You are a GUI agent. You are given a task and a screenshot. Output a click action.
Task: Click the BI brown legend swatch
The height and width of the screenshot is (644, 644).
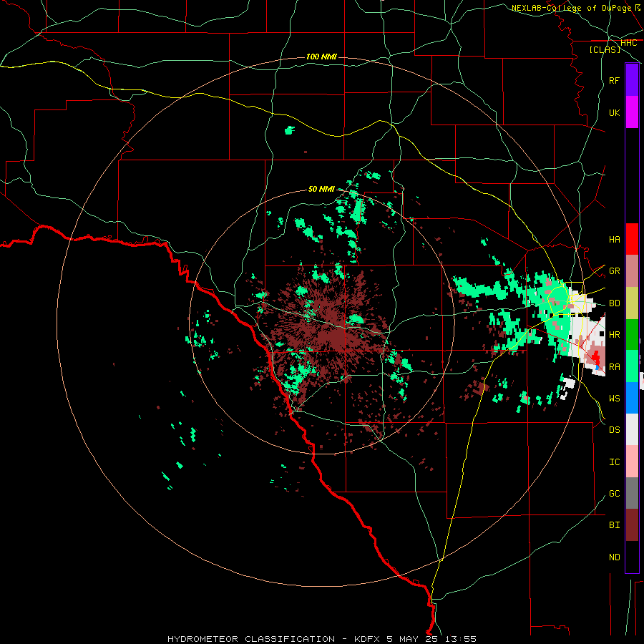tap(632, 525)
